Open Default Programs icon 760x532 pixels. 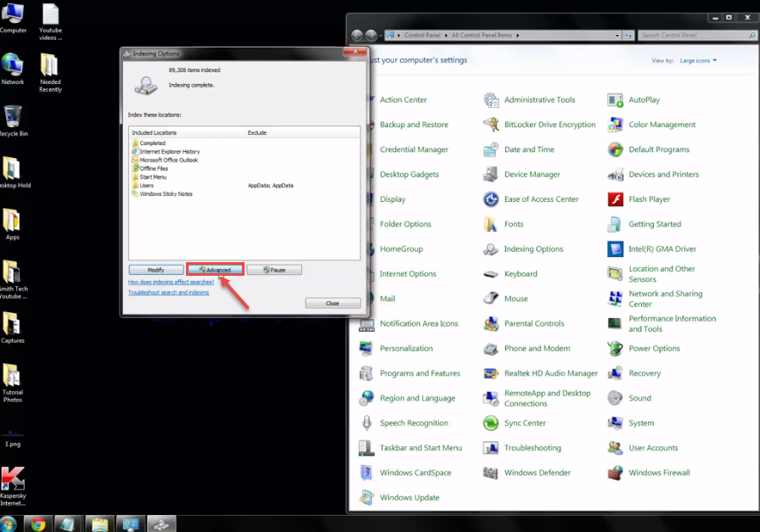click(615, 149)
